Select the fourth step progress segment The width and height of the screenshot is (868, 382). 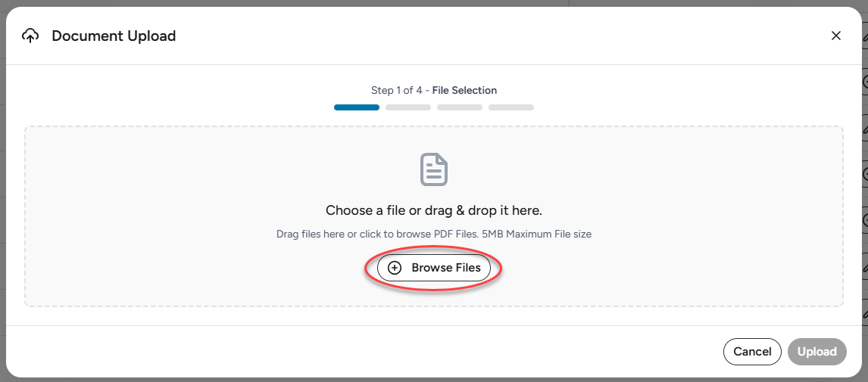pos(511,107)
